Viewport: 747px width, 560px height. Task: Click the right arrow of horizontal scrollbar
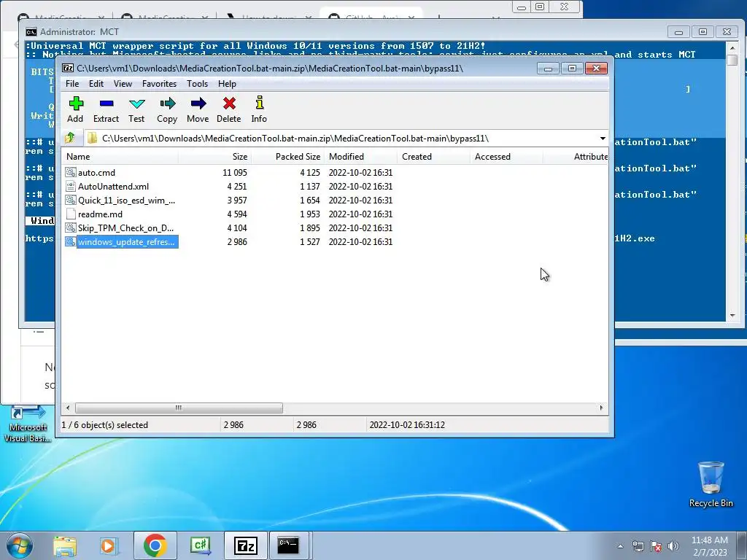pyautogui.click(x=601, y=408)
